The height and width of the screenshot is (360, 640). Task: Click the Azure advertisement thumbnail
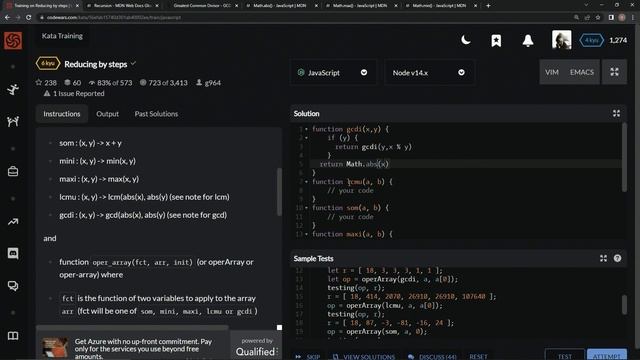click(x=55, y=347)
